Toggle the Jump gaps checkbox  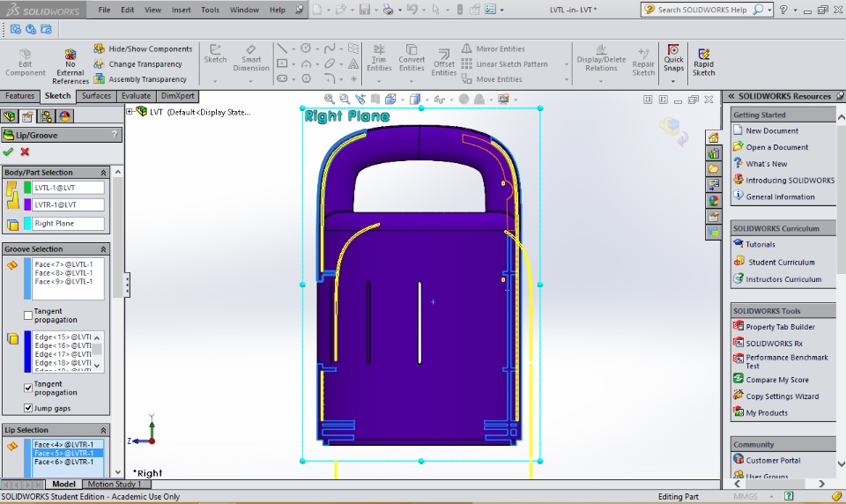coord(28,408)
